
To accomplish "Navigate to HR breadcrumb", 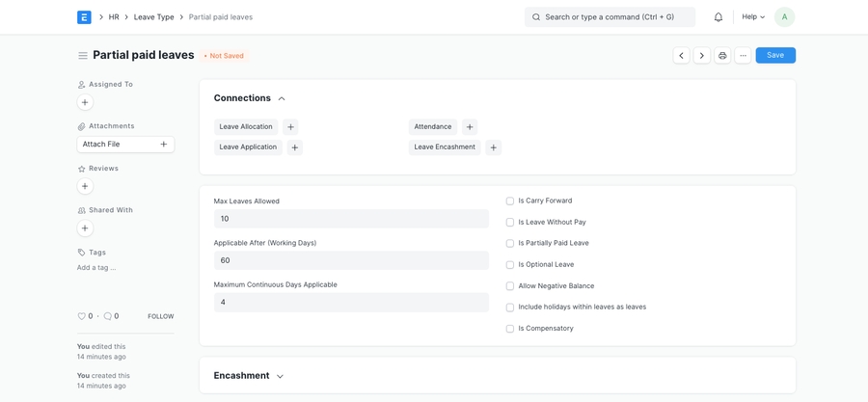I will pos(114,17).
